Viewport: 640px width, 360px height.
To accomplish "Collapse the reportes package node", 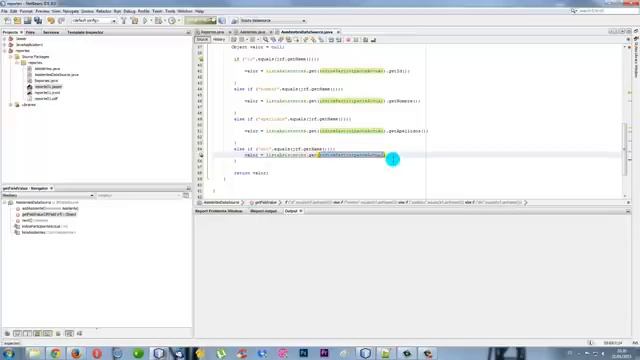I will click(x=17, y=63).
